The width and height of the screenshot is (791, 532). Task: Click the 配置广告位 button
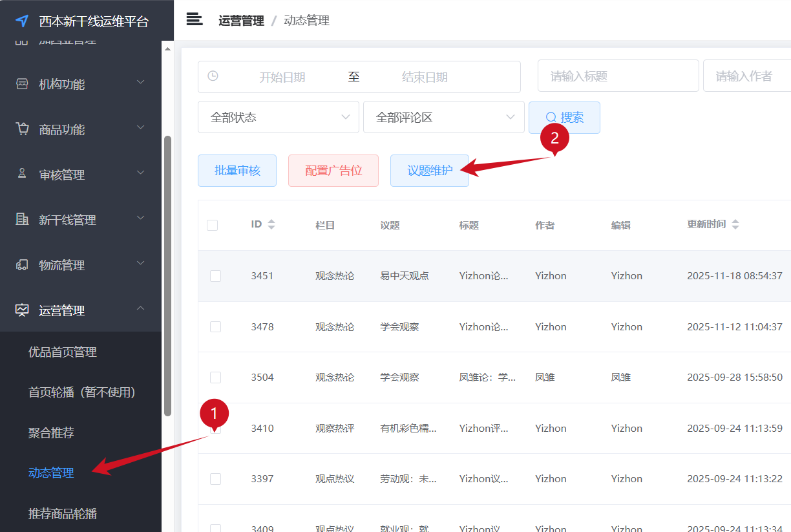[333, 171]
